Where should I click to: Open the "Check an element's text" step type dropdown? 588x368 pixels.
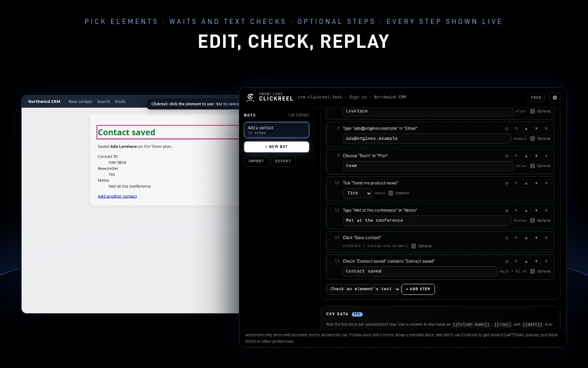click(363, 289)
